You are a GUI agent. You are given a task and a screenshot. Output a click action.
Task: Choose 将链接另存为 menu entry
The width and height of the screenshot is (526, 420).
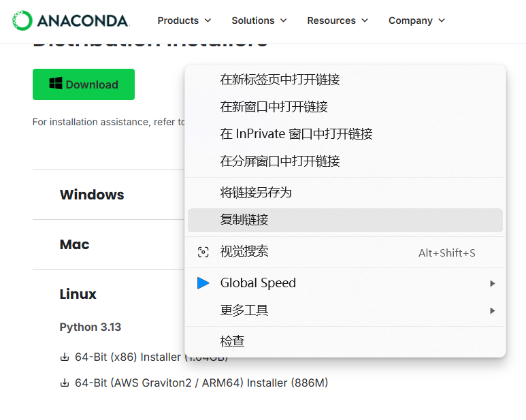[x=256, y=193]
